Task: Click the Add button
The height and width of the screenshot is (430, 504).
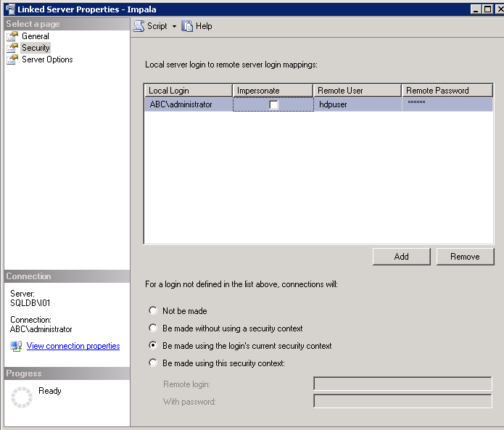Action: tap(402, 257)
